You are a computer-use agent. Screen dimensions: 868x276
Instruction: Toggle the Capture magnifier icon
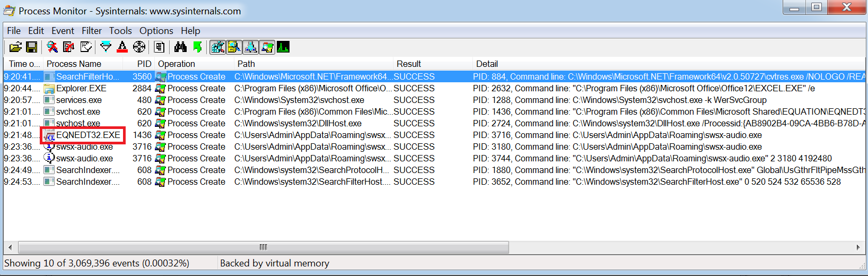pos(52,47)
